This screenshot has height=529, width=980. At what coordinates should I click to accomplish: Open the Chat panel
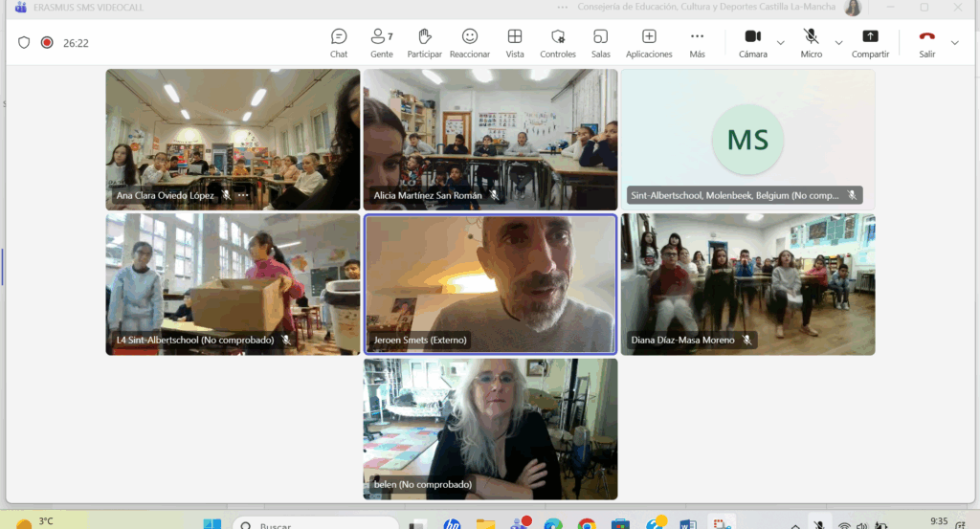339,42
